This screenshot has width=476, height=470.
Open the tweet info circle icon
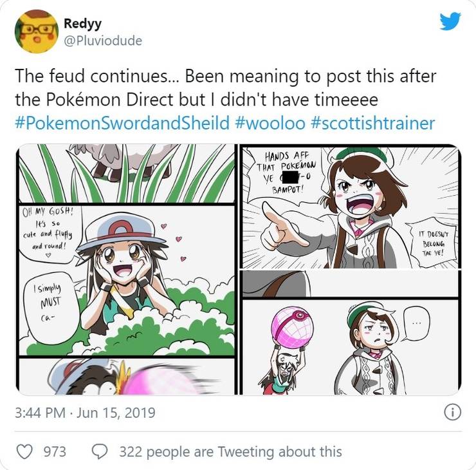point(452,412)
